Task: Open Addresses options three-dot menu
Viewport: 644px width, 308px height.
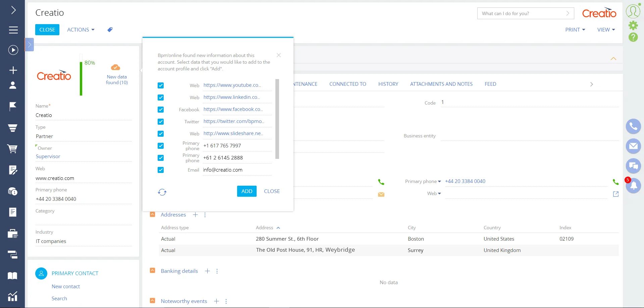Action: pos(205,215)
